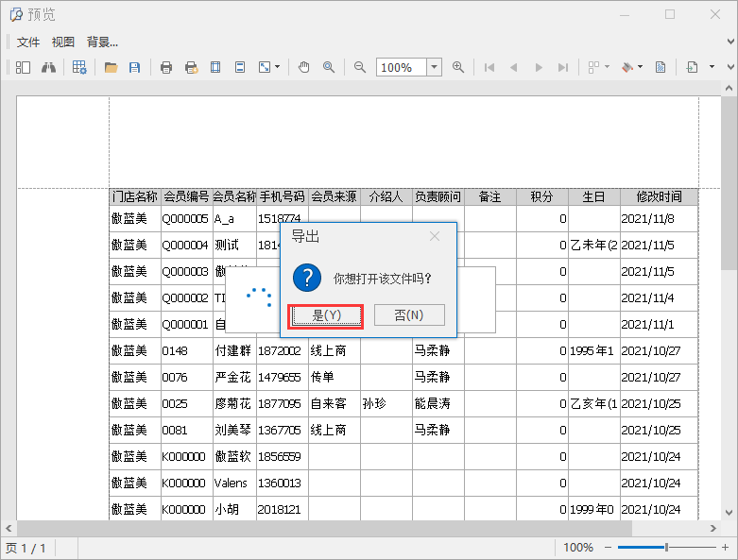Click the horizontal scrollbar right arrow
The height and width of the screenshot is (560, 738).
[x=713, y=529]
